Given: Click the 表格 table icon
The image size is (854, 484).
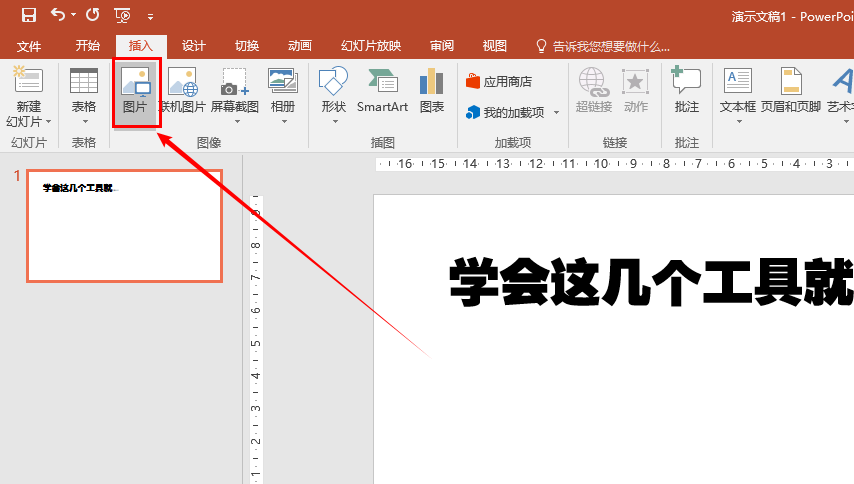Looking at the screenshot, I should [84, 81].
